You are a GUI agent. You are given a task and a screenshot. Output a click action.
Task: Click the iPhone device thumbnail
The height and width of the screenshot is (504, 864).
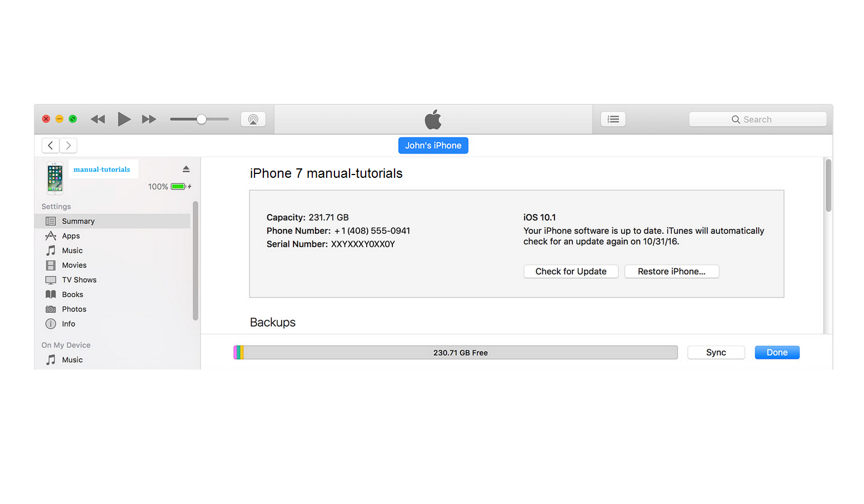click(x=54, y=178)
